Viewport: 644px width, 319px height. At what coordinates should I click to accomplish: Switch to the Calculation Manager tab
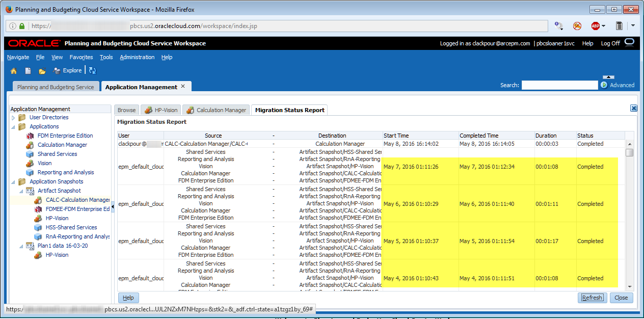[x=217, y=110]
